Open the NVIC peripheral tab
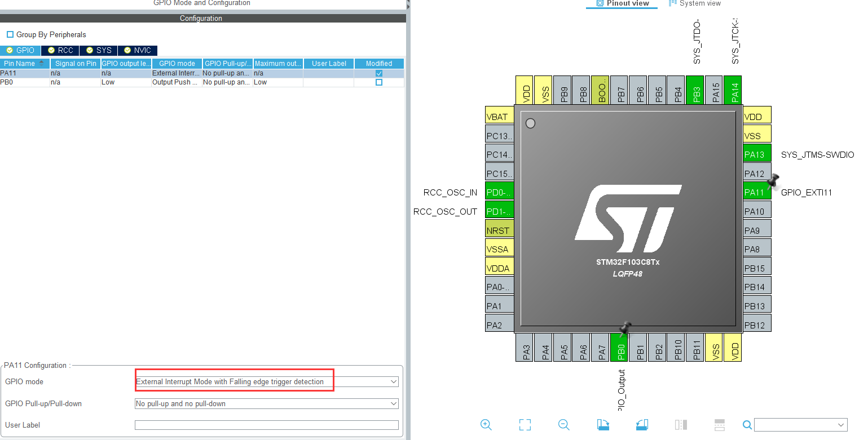Image resolution: width=868 pixels, height=440 pixels. [137, 50]
